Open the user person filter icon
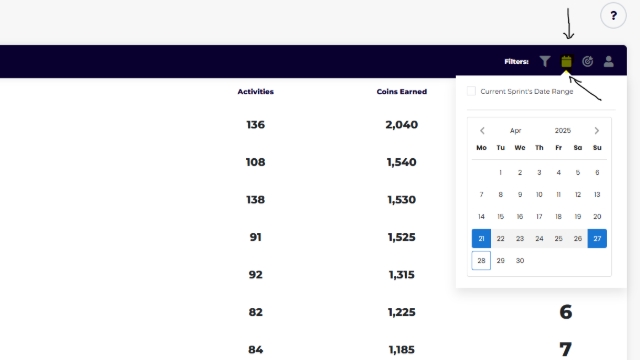This screenshot has width=640, height=360. (609, 61)
